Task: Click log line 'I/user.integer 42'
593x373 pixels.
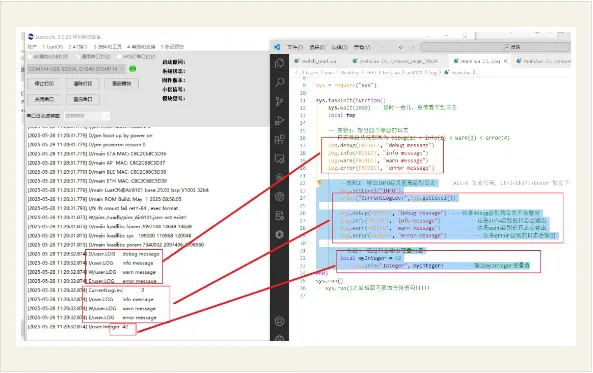Action: click(x=78, y=326)
